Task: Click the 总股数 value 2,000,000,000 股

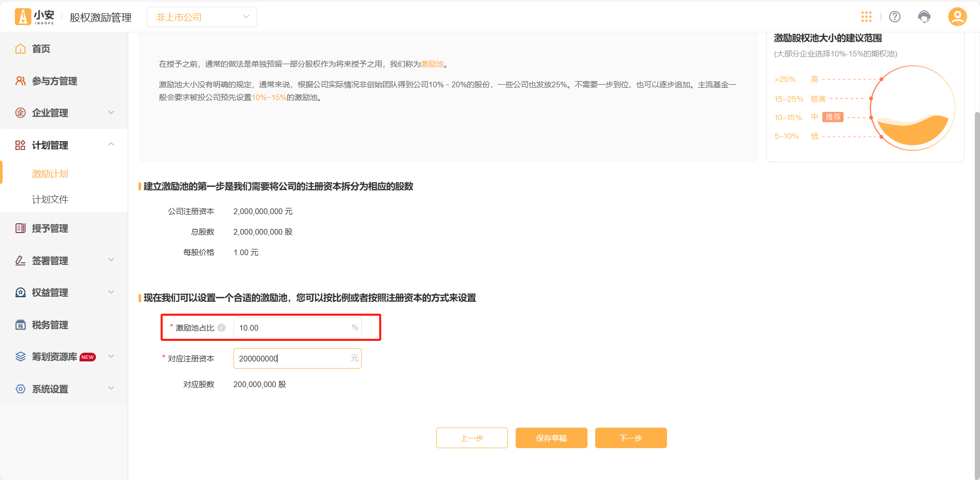Action: coord(263,232)
